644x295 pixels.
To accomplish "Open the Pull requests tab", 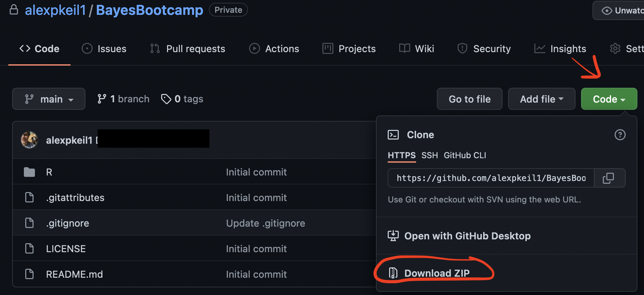I will pyautogui.click(x=187, y=49).
